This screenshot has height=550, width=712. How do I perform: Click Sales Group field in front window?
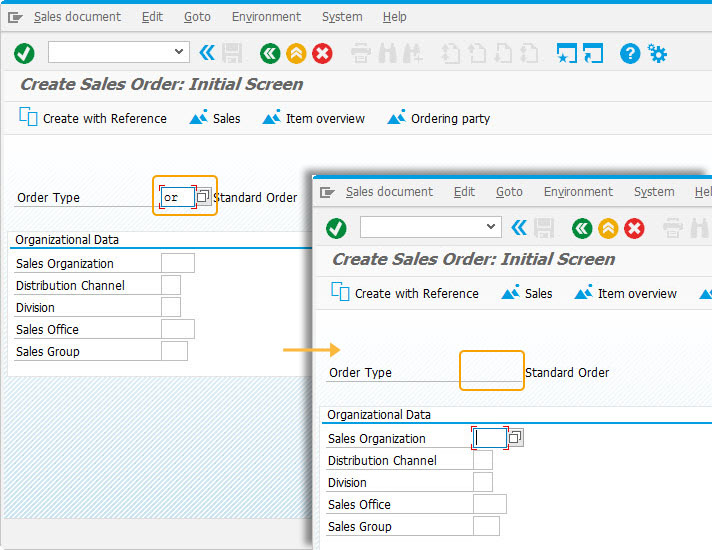pyautogui.click(x=486, y=526)
